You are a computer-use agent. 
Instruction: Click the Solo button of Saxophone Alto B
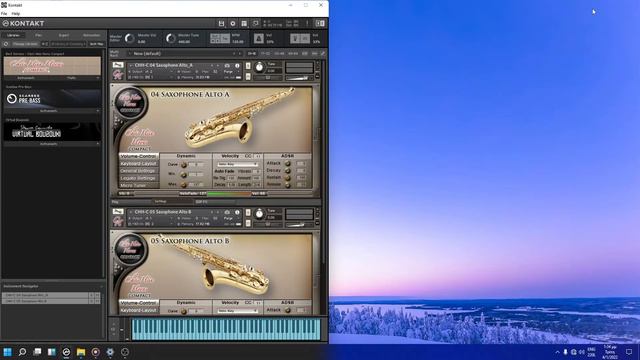point(248,213)
